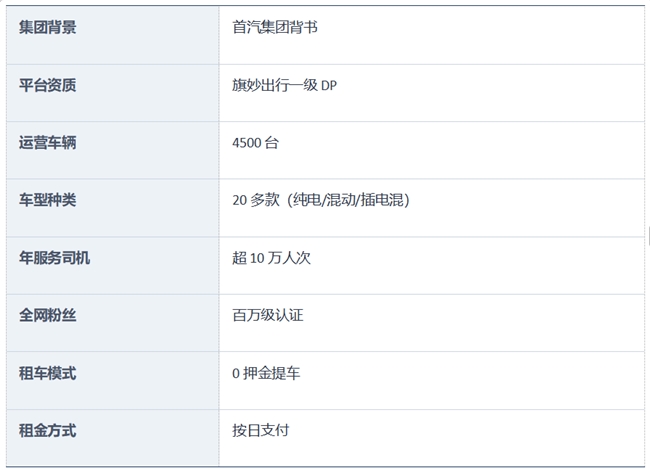This screenshot has width=650, height=470.
Task: Select the 百万级认证 value text
Action: 267,315
